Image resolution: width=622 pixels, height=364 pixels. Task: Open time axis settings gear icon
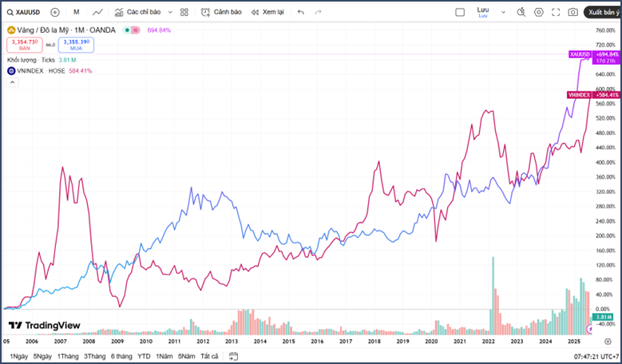coord(608,342)
